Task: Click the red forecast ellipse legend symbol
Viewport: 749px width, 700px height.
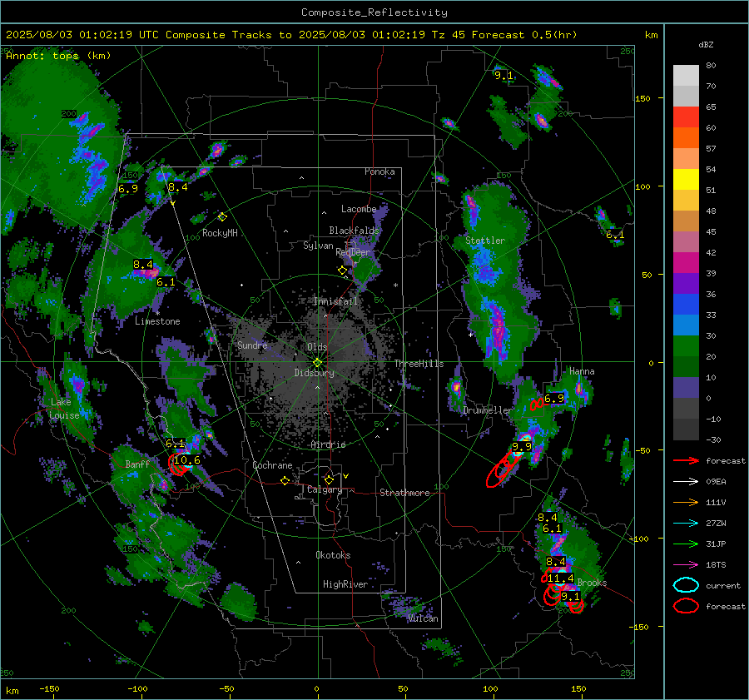Action: [686, 606]
